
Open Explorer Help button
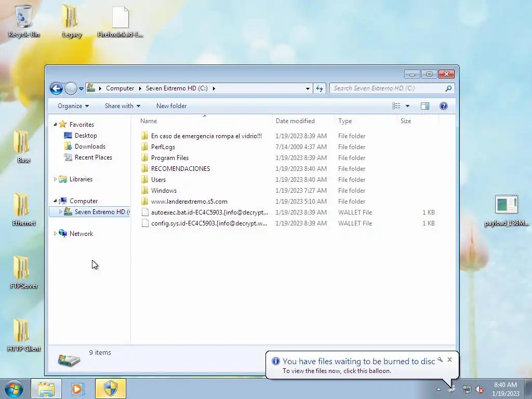[444, 106]
